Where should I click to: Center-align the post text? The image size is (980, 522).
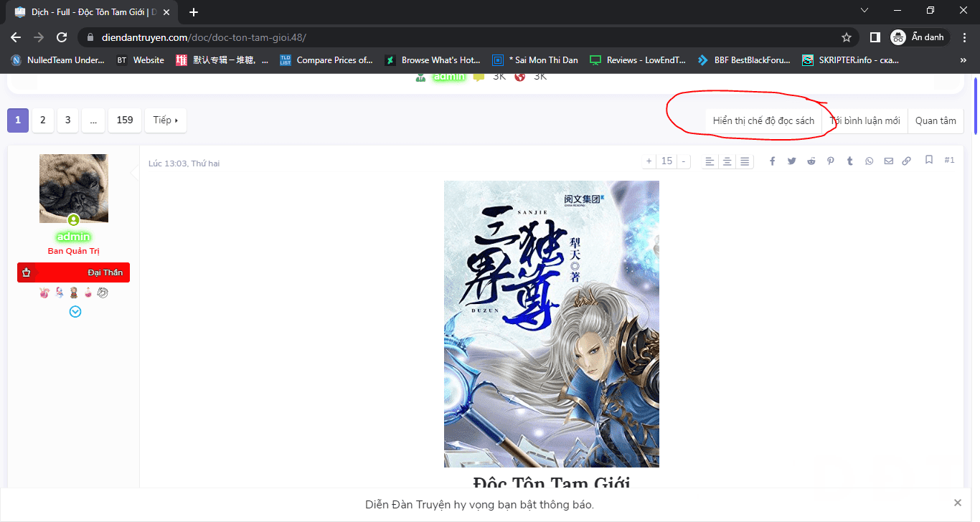pyautogui.click(x=727, y=161)
